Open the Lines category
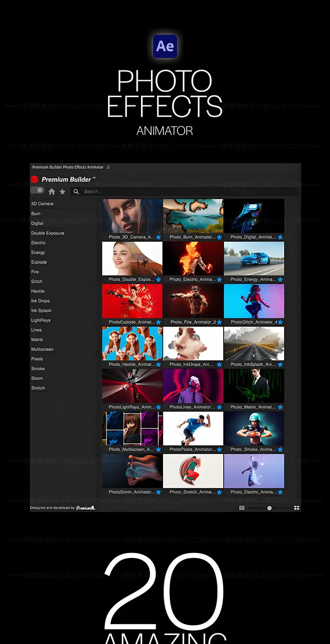 (36, 330)
